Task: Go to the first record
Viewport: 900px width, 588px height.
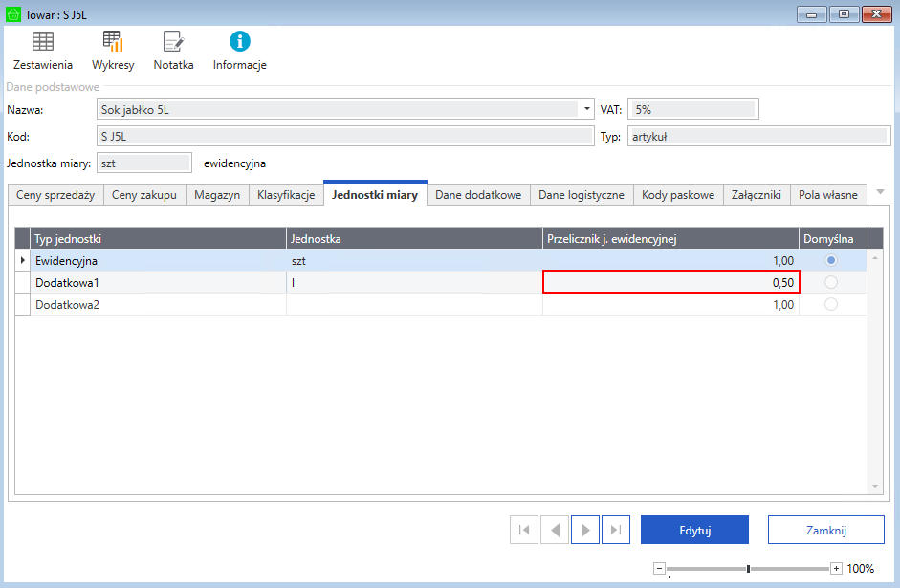Action: point(524,530)
